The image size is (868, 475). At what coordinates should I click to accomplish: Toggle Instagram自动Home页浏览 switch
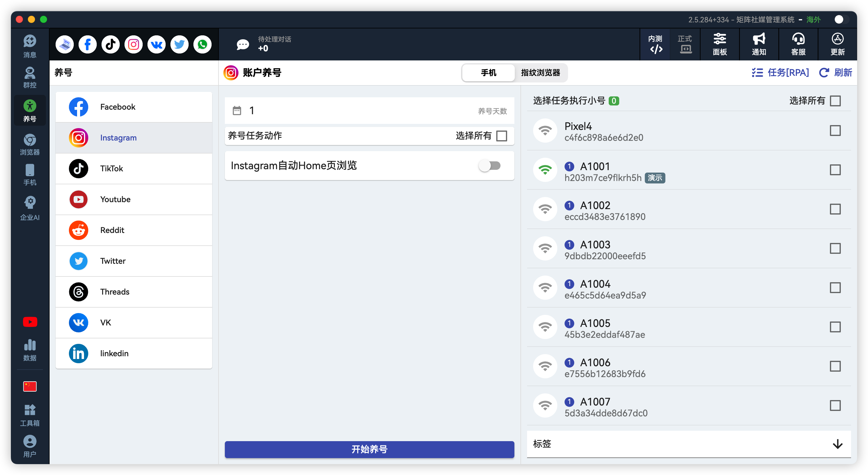click(490, 165)
